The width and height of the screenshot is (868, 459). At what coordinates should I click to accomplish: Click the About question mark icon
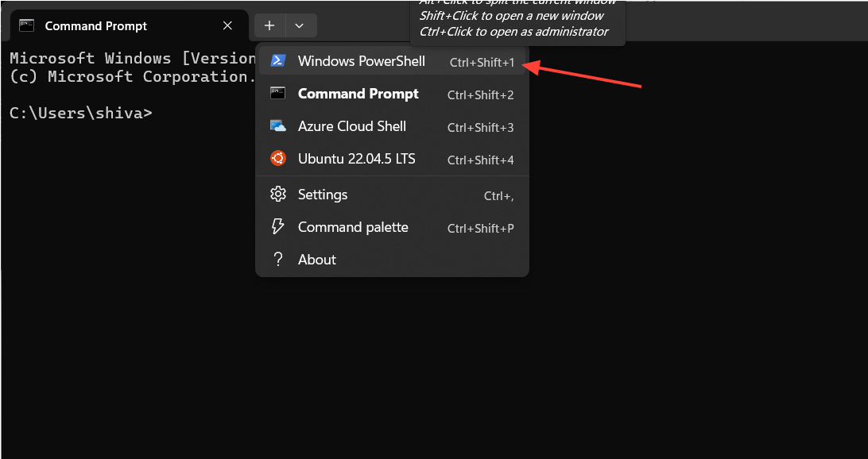click(x=278, y=259)
